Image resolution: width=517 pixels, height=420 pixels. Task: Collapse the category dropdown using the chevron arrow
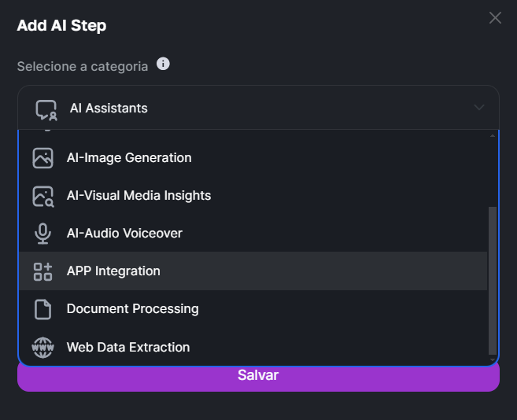click(478, 108)
